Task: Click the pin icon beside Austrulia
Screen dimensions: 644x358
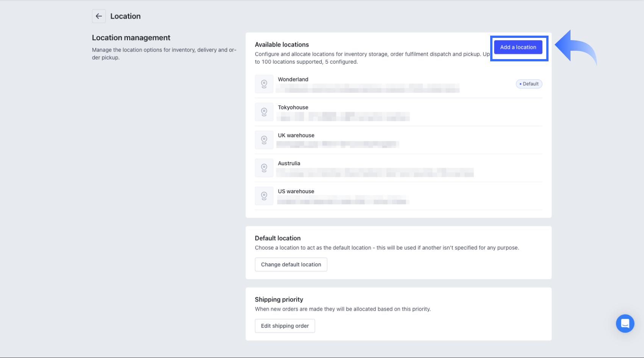Action: [264, 168]
